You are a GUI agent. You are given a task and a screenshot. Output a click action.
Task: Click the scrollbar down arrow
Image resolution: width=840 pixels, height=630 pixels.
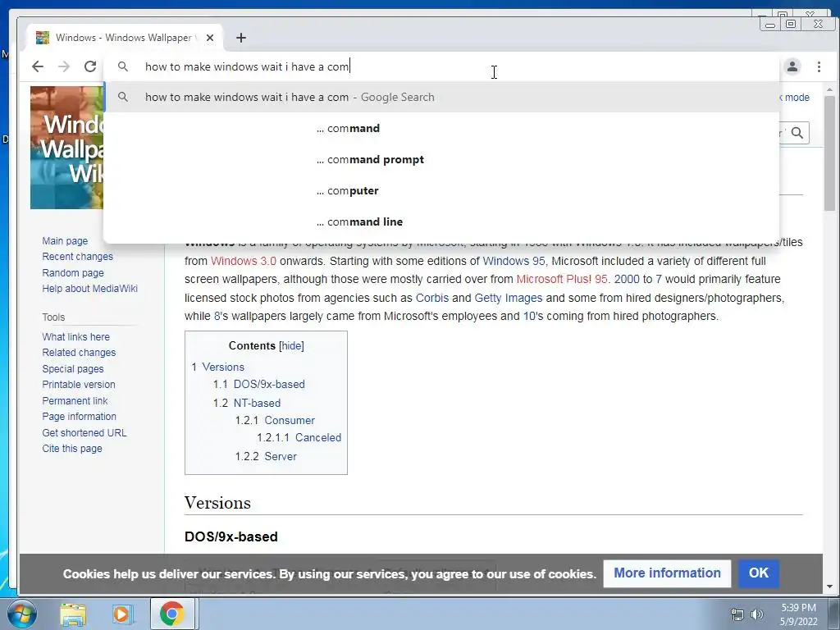click(x=830, y=587)
